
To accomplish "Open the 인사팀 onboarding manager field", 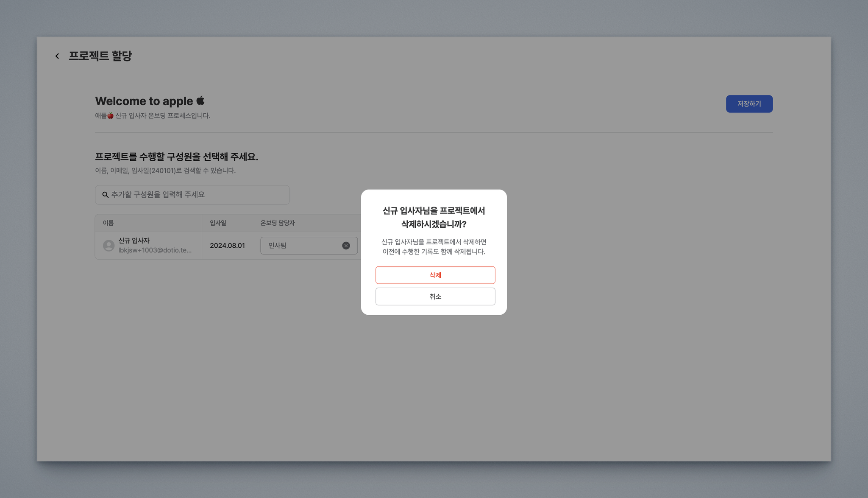I will (x=309, y=246).
